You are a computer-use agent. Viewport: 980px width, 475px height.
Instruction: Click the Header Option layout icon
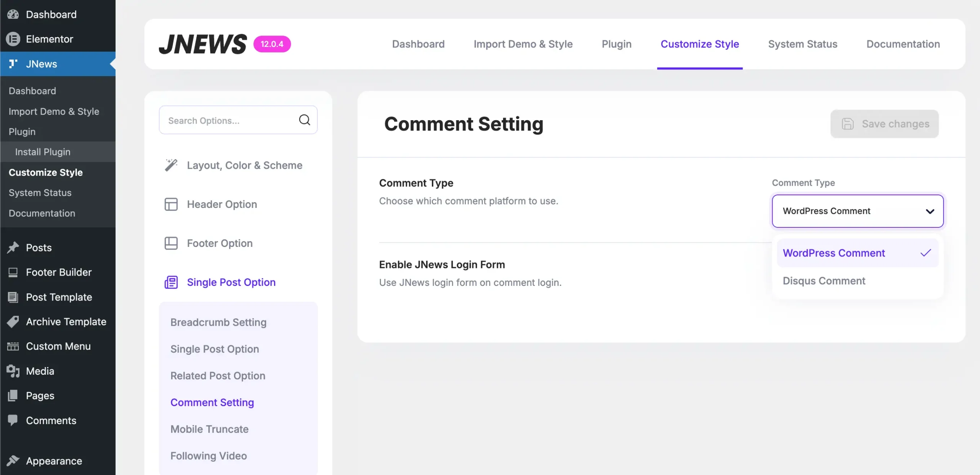pos(171,204)
